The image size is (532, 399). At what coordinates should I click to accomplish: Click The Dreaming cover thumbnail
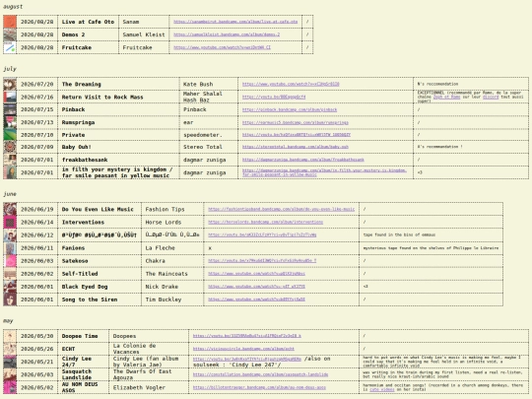tap(10, 84)
